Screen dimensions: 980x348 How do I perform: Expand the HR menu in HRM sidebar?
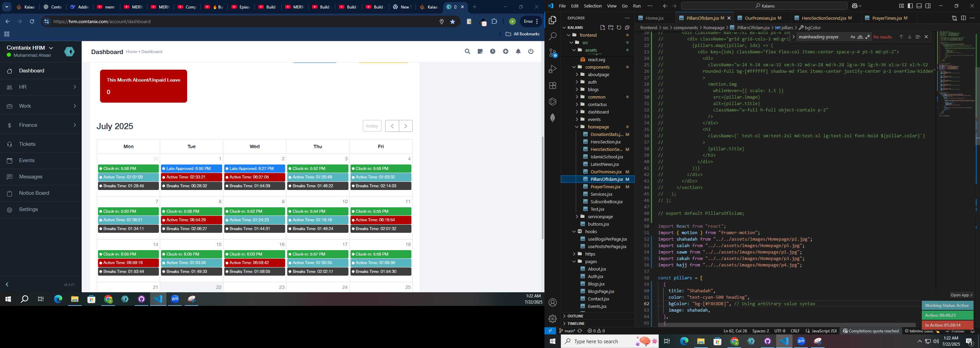[41, 87]
